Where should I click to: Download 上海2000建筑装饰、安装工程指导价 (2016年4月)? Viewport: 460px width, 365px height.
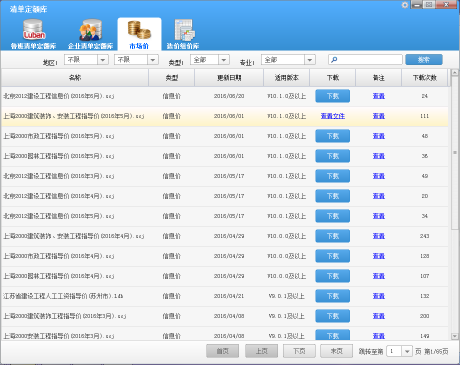tap(333, 236)
